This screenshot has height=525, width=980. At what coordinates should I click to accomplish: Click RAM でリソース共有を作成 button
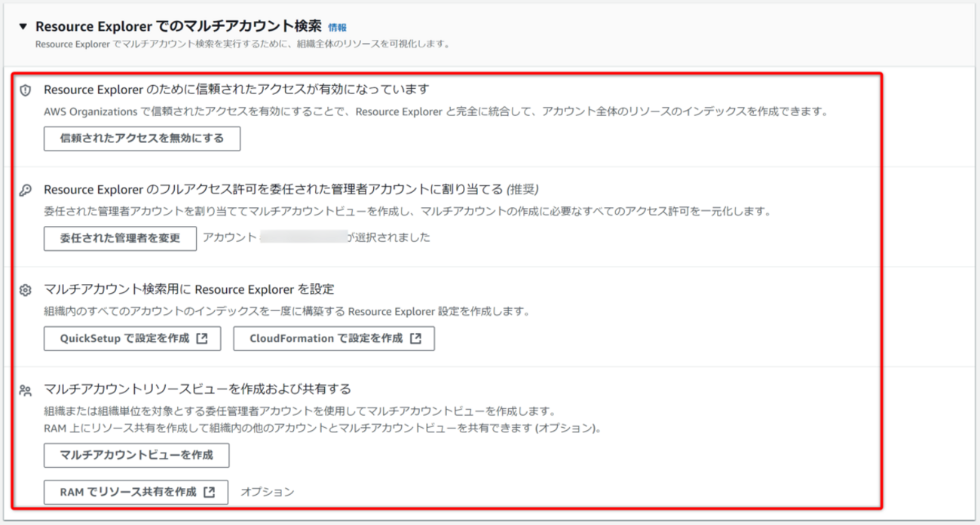pos(136,492)
